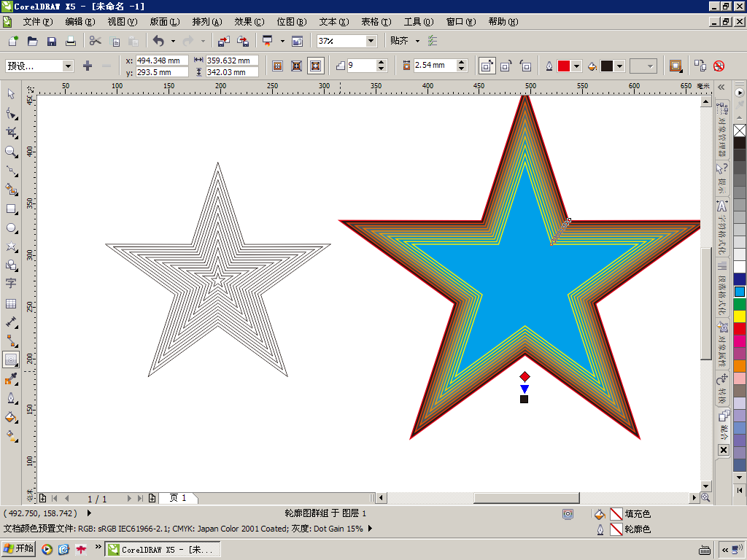The height and width of the screenshot is (560, 747).
Task: Pick the cyan swatch in the palette
Action: click(x=740, y=292)
